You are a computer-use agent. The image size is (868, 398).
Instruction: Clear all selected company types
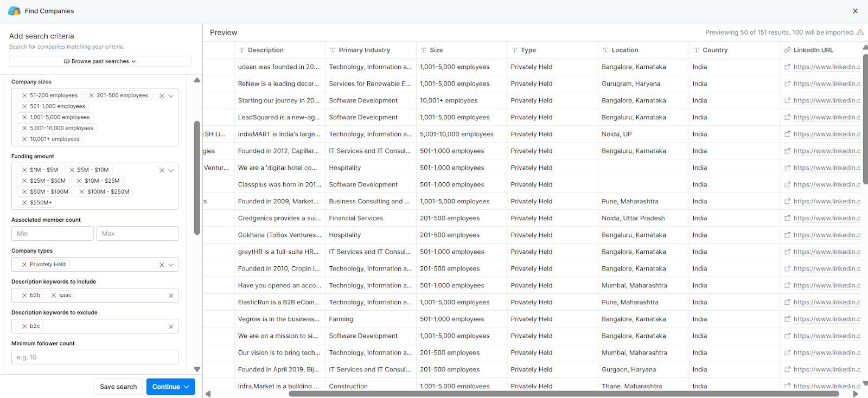(162, 265)
